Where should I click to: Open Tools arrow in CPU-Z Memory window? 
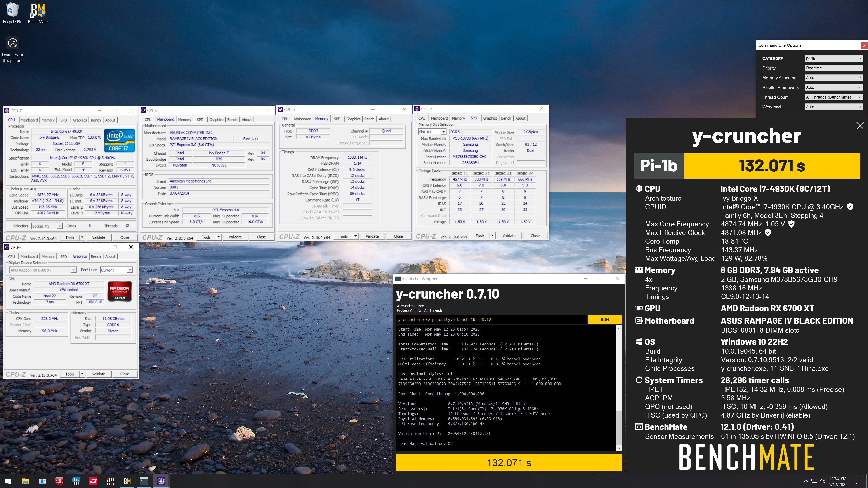point(356,236)
